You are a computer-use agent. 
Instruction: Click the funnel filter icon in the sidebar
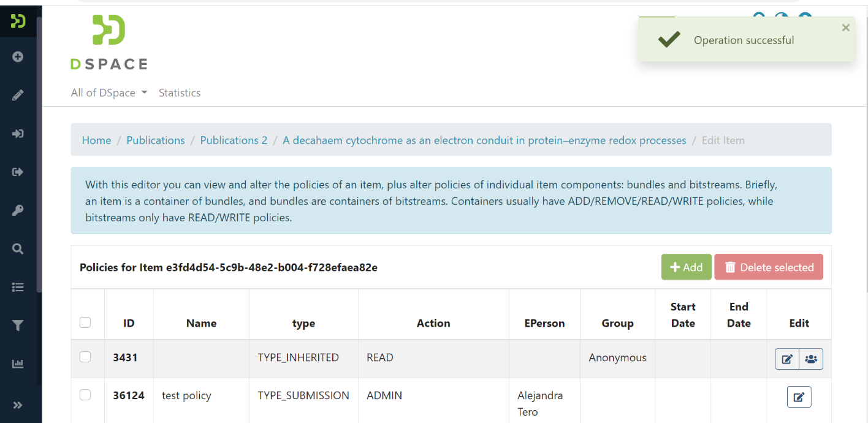pyautogui.click(x=18, y=326)
